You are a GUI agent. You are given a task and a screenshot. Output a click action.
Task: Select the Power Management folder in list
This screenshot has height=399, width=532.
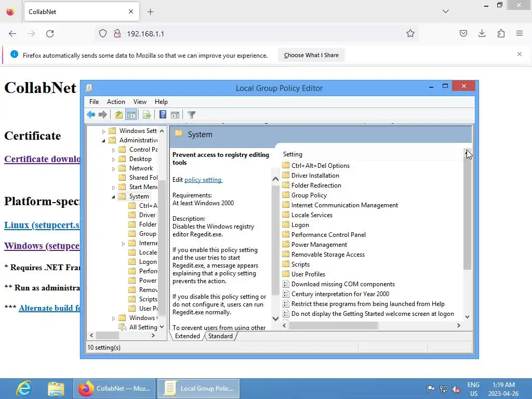[x=319, y=245]
